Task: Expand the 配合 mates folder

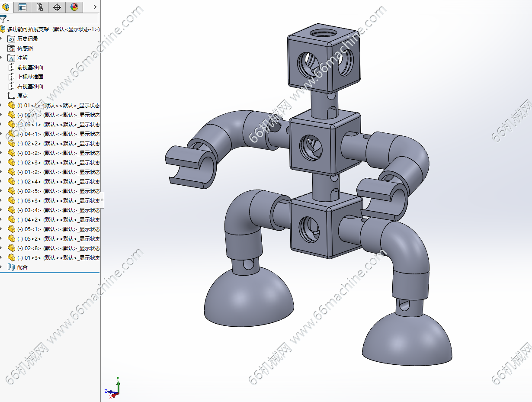Action: pyautogui.click(x=1, y=267)
